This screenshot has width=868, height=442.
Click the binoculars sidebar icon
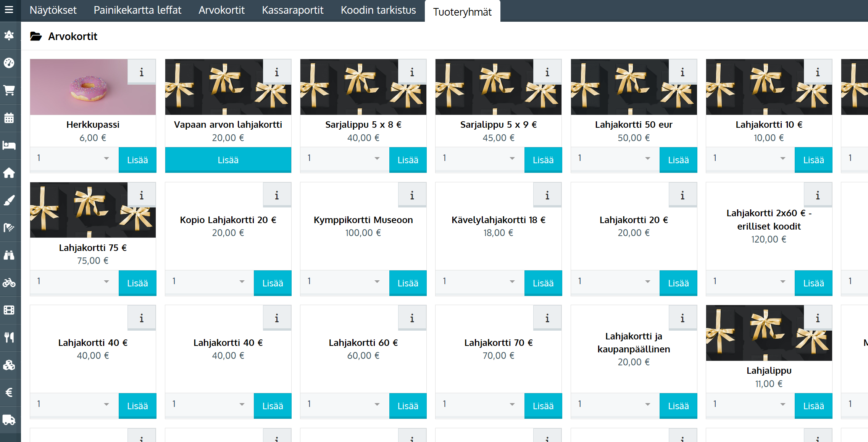(9, 255)
